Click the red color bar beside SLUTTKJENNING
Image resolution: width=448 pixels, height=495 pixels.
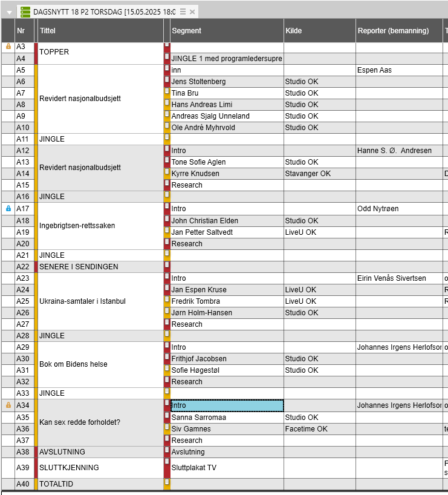click(36, 468)
